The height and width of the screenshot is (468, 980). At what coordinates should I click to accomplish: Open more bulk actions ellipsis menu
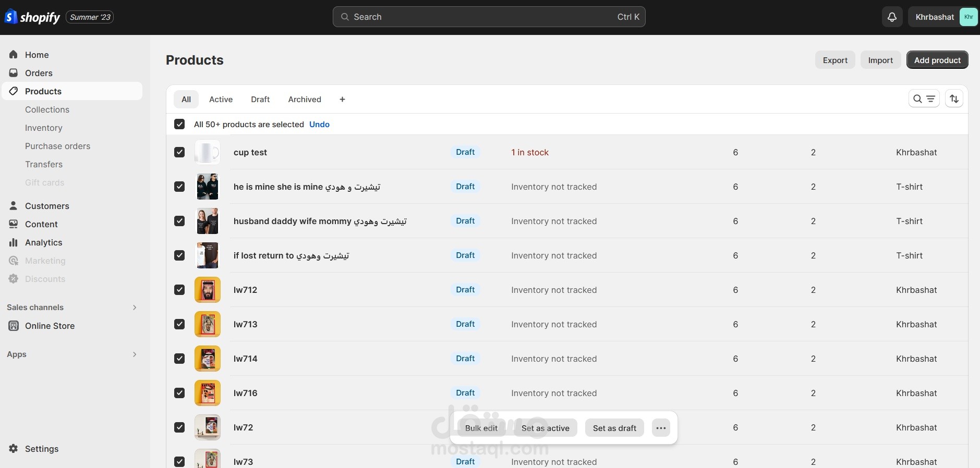coord(661,428)
